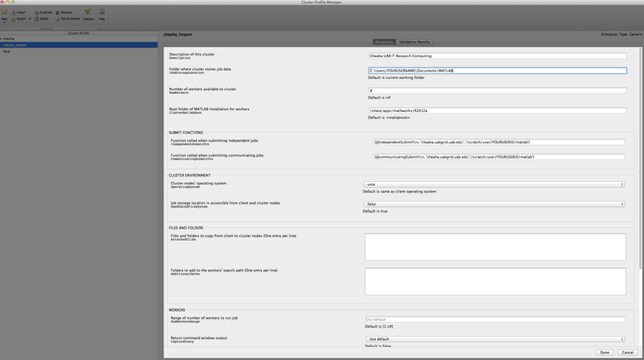Collapse the cheaha profile tree node
This screenshot has height=360, width=644.
click(2, 39)
